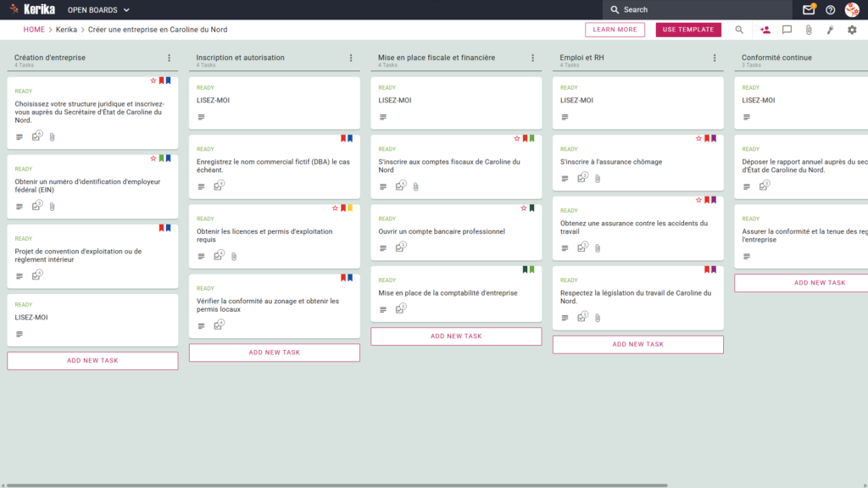Select the Kerika breadcrumb item

pos(66,30)
